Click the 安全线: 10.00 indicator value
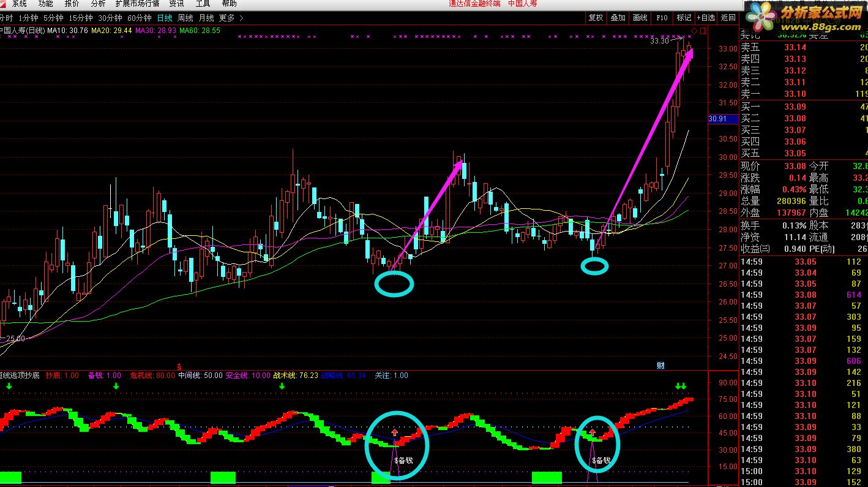The height and width of the screenshot is (487, 868). [248, 376]
